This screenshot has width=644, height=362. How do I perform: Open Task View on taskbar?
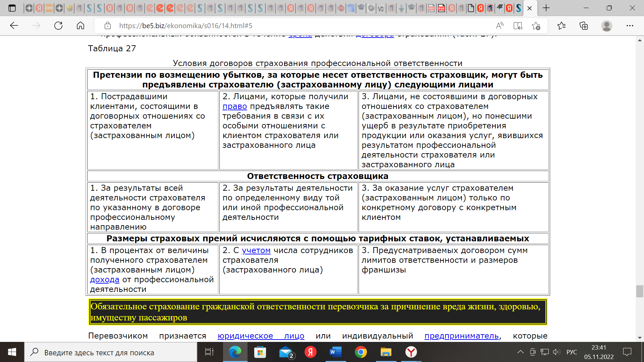point(209,352)
